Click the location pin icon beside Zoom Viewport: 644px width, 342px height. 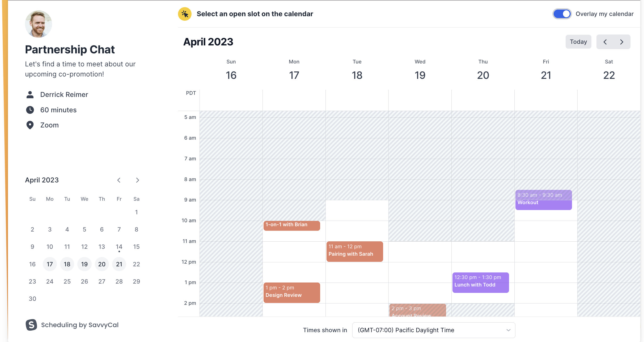[30, 125]
